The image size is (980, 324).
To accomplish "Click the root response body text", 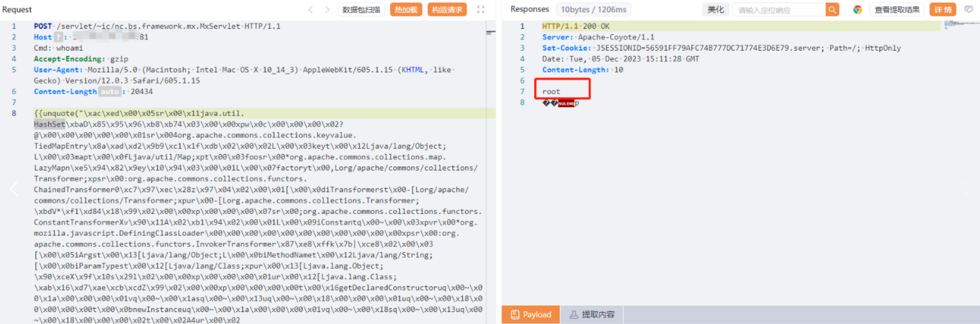I will pyautogui.click(x=551, y=92).
